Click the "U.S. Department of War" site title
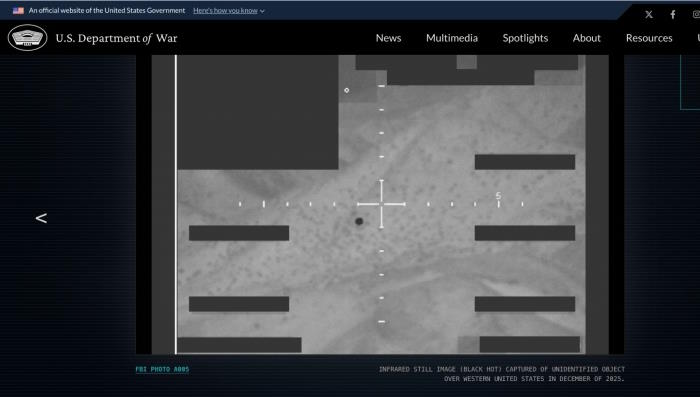The height and width of the screenshot is (397, 700). (x=116, y=38)
